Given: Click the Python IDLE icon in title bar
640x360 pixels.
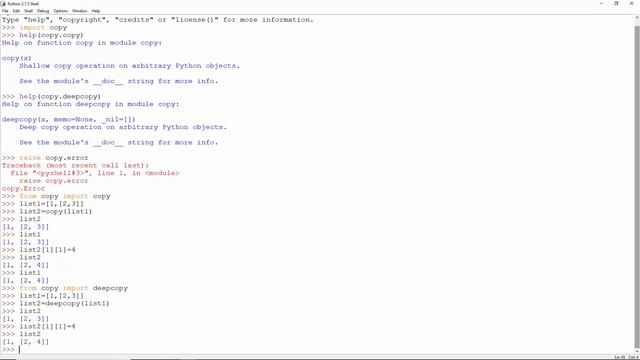Looking at the screenshot, I should coord(3,4).
